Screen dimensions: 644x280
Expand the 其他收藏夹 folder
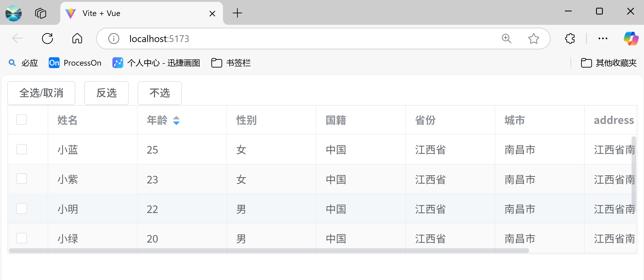pyautogui.click(x=609, y=63)
